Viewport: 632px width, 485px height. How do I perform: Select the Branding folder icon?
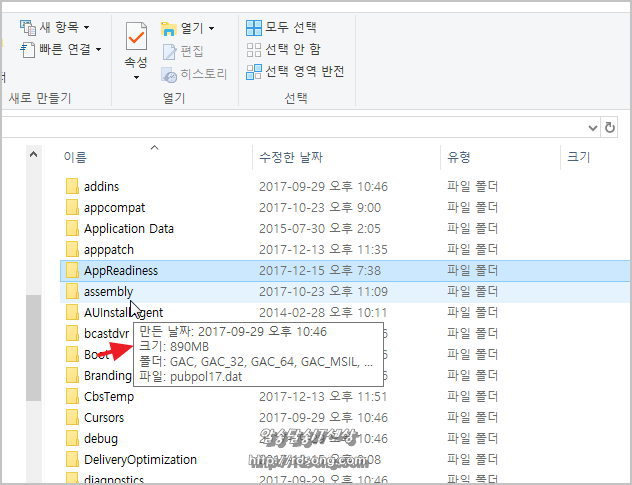coord(73,375)
